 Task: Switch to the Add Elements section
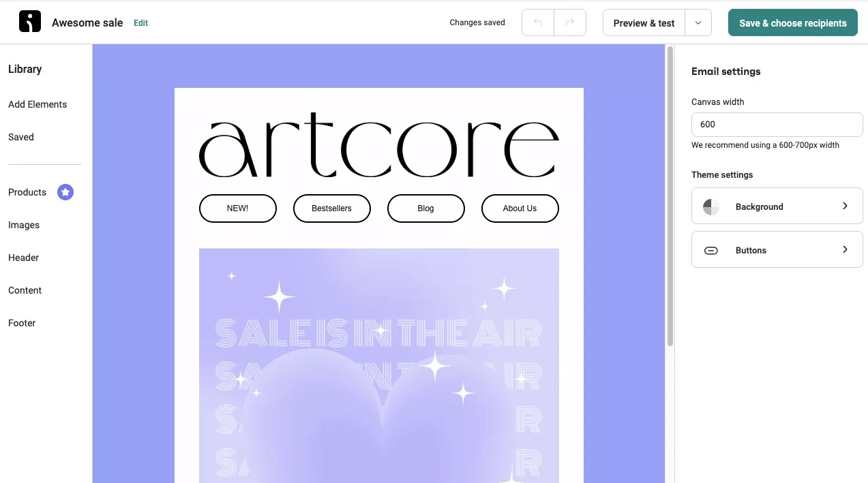[38, 104]
